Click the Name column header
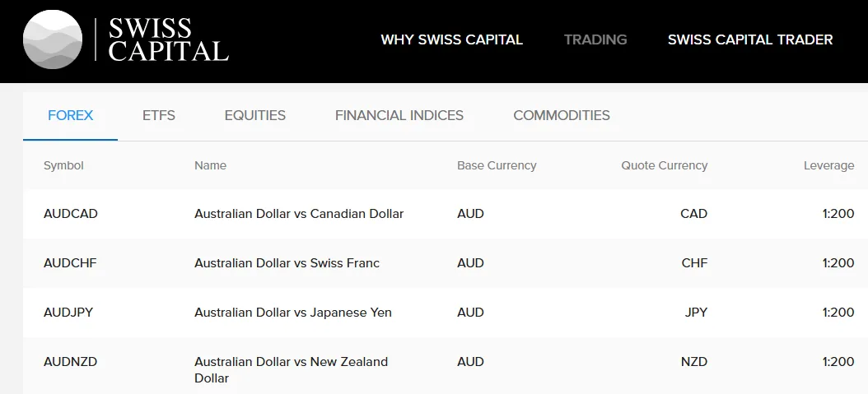868x394 pixels. (210, 166)
